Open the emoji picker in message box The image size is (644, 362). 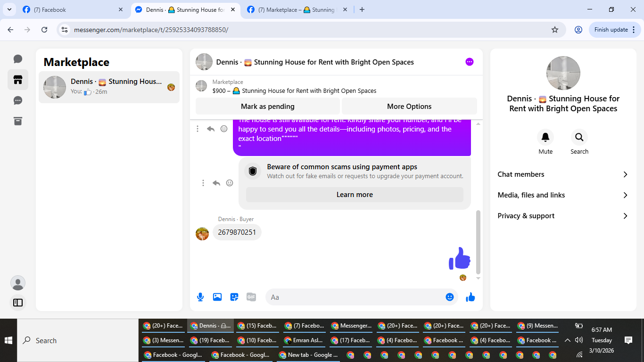pos(450,297)
